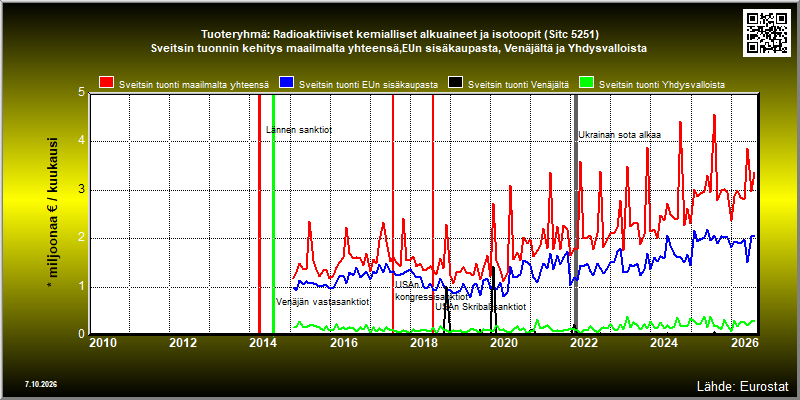Click x-axis year label 2026
The width and height of the screenshot is (800, 400).
(x=744, y=342)
